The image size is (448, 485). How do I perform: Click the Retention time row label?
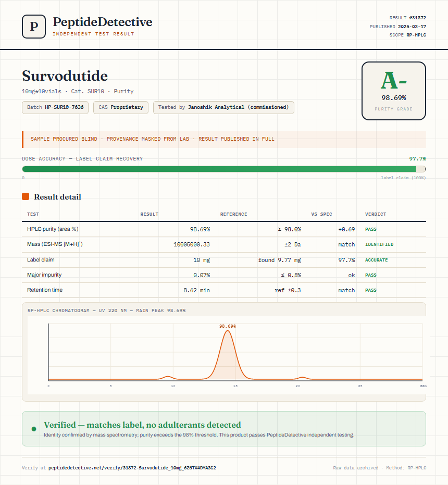(x=45, y=290)
